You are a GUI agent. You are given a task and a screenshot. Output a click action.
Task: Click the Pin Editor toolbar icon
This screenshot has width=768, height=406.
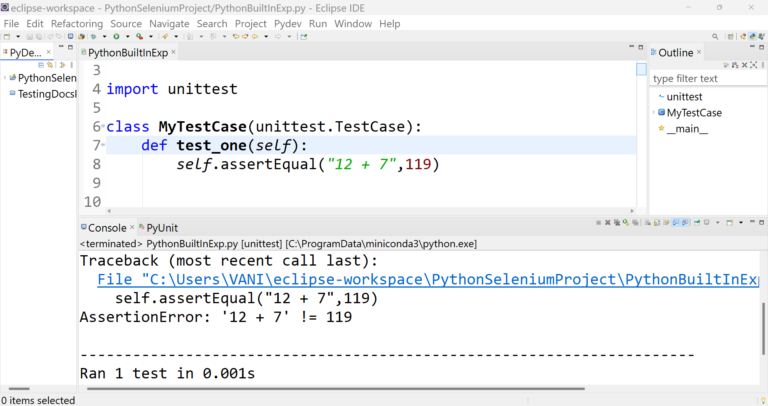point(304,36)
